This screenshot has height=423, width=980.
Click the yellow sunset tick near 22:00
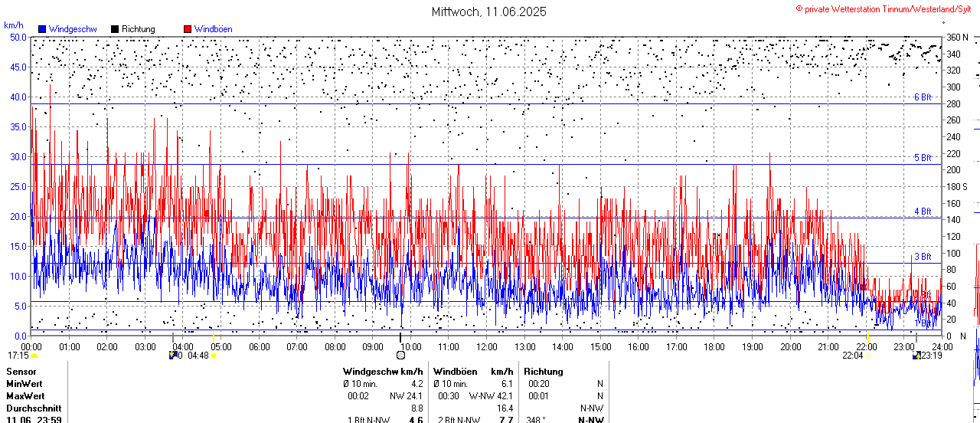[868, 337]
